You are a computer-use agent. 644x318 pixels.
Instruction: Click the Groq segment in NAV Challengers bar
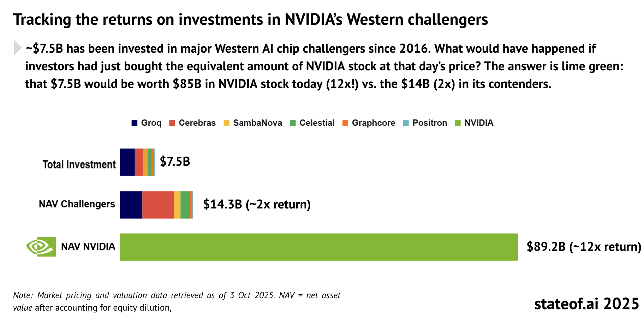point(131,205)
